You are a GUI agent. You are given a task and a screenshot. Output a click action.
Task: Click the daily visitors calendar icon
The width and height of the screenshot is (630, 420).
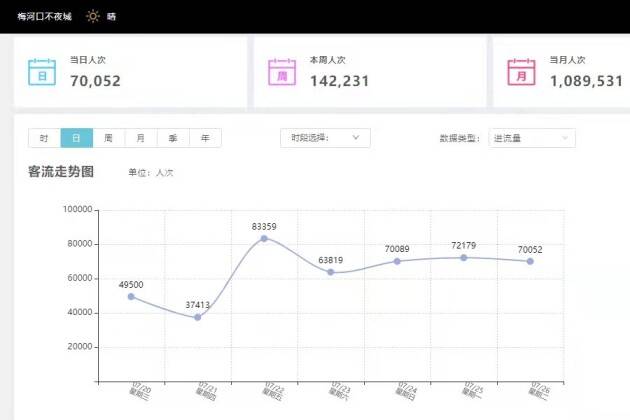click(43, 72)
